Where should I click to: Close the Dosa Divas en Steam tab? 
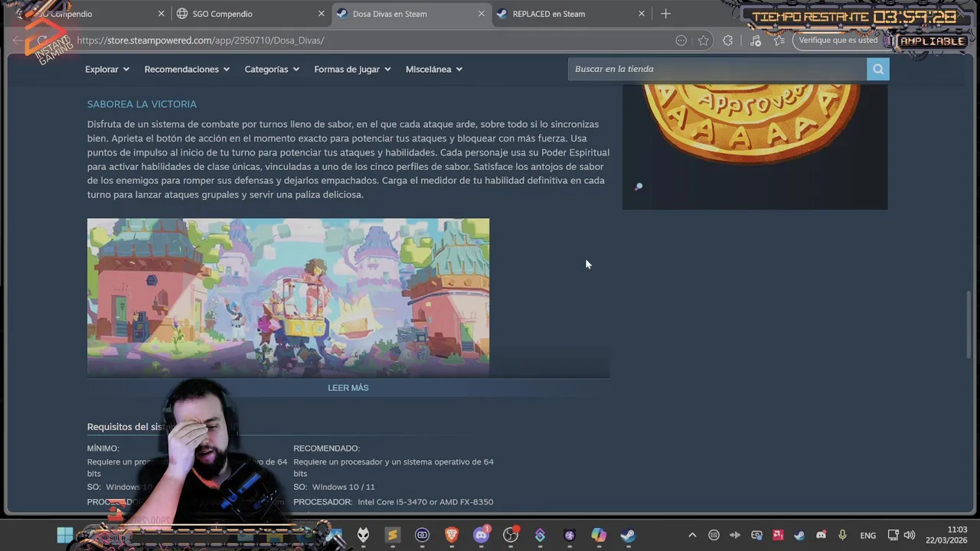tap(482, 14)
